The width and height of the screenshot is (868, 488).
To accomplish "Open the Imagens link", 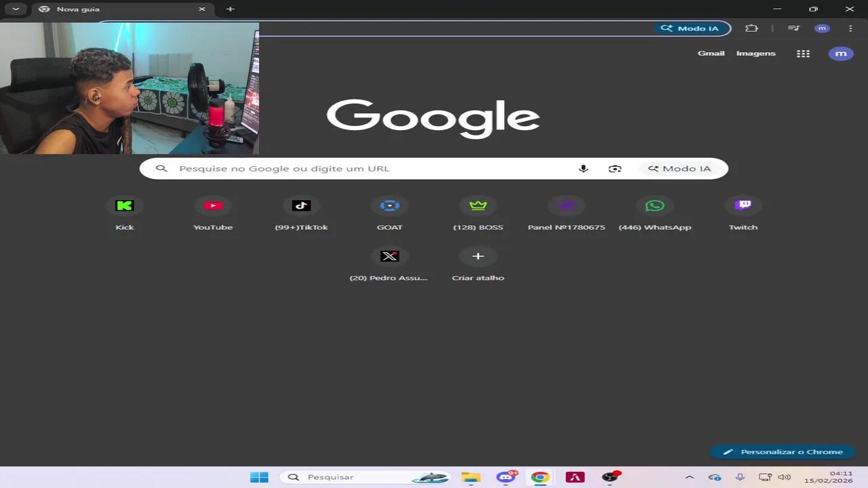I will pyautogui.click(x=755, y=53).
